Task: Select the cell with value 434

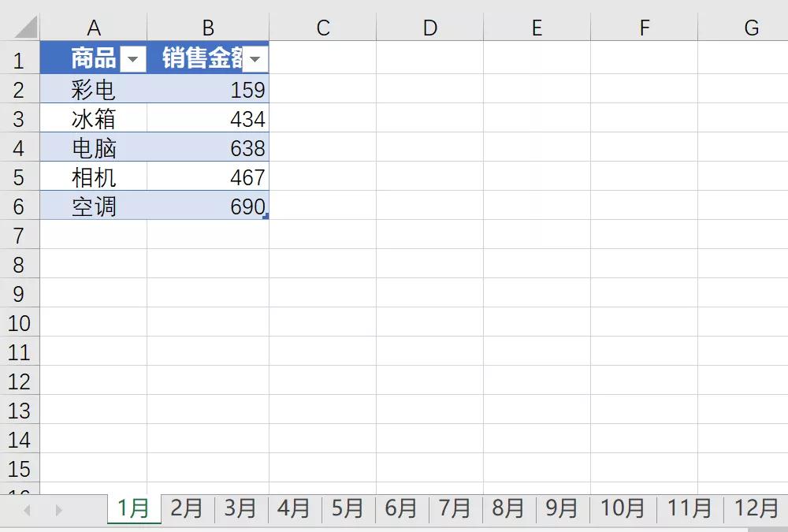Action: click(208, 119)
